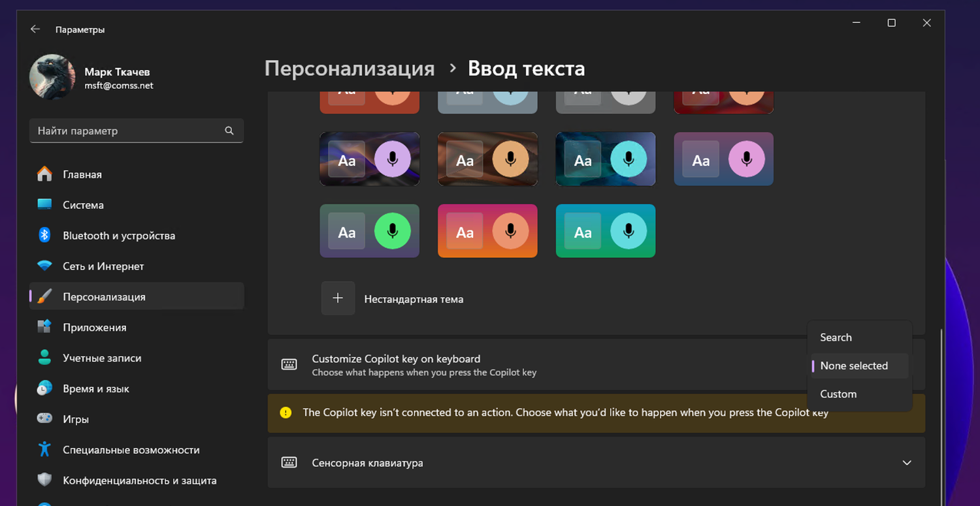The image size is (980, 506).
Task: Select the pink-orange gradient keyboard theme
Action: 487,231
